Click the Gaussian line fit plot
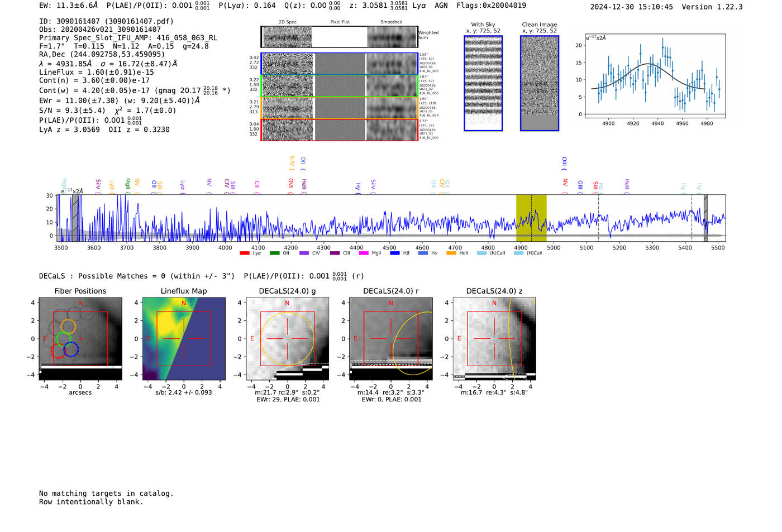The width and height of the screenshot is (782, 532). click(655, 76)
